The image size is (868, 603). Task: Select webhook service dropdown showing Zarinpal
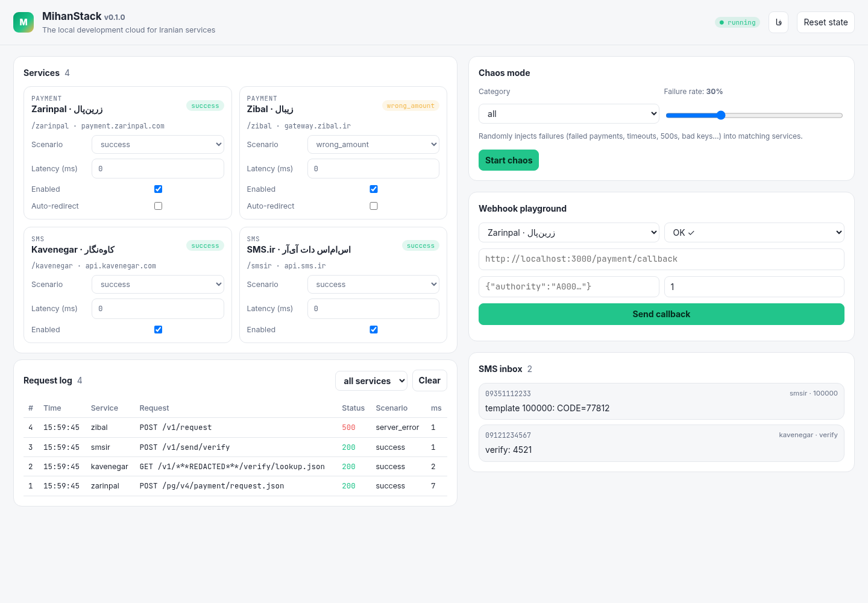pyautogui.click(x=569, y=233)
